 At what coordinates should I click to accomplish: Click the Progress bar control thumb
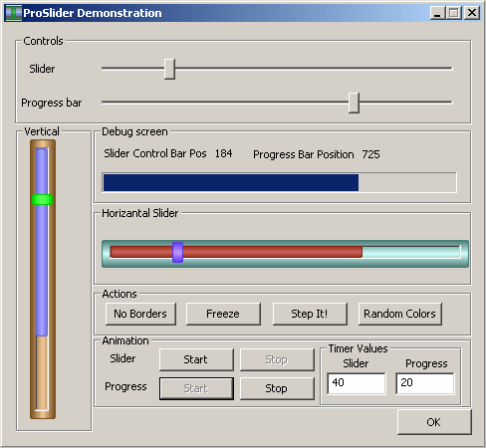[354, 103]
